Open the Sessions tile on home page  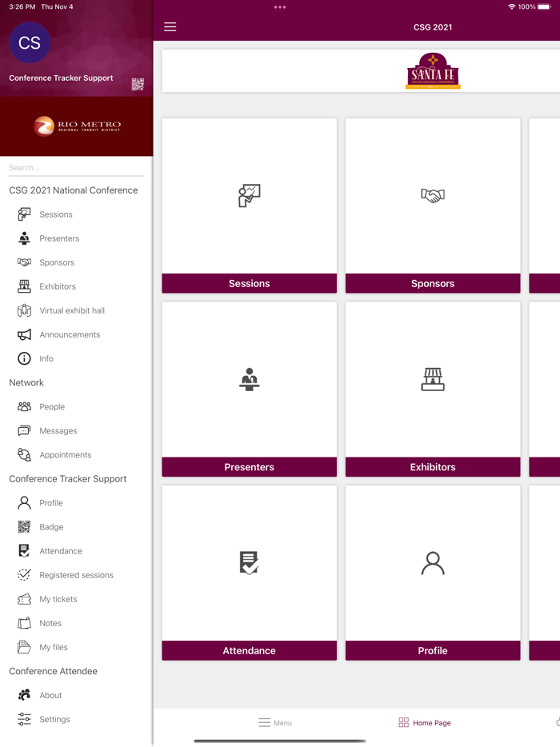click(250, 206)
